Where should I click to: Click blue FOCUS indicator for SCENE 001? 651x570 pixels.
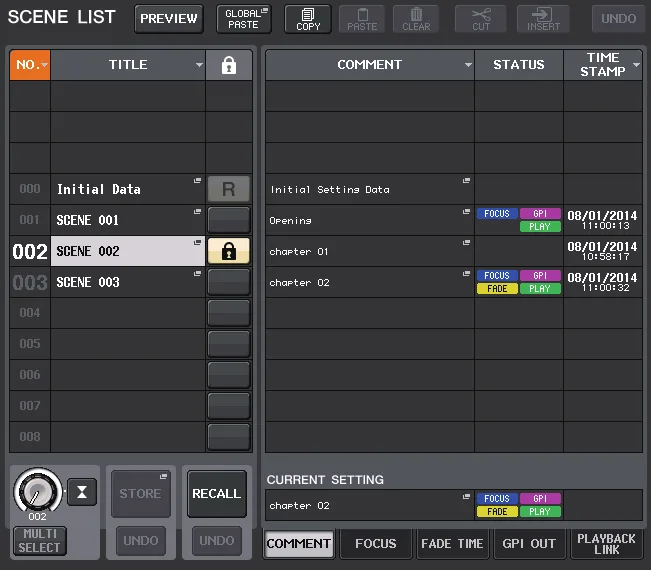click(x=497, y=214)
